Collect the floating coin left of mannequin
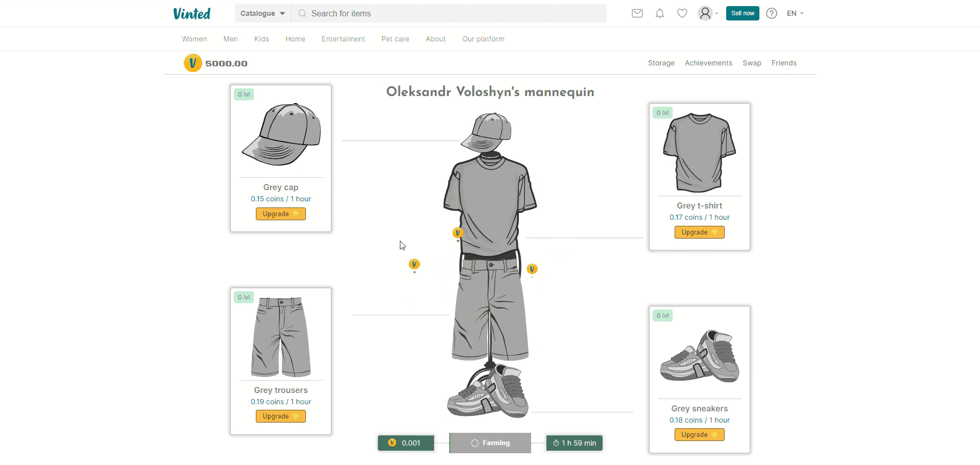The image size is (980, 465). 414,264
